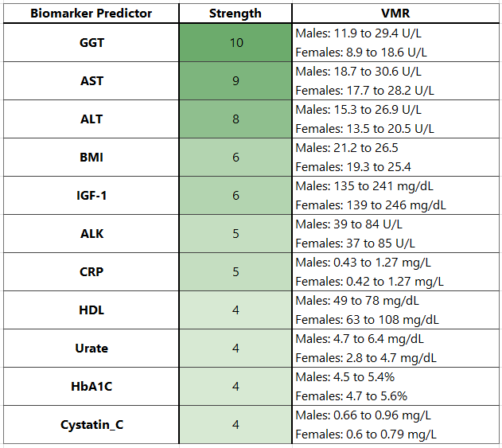Select the HbA1C row label

coord(91,387)
